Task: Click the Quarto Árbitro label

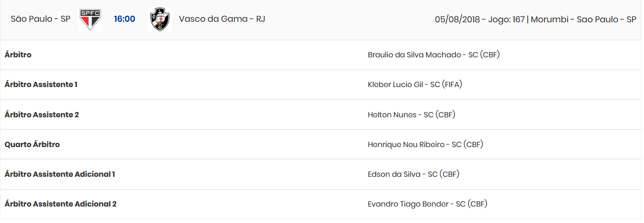Action: [x=32, y=144]
